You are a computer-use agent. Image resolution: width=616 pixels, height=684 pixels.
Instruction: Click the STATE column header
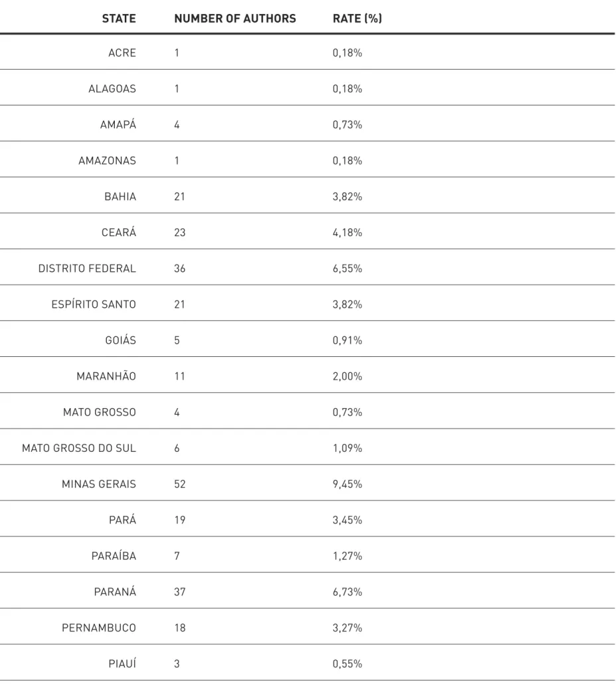(x=119, y=19)
